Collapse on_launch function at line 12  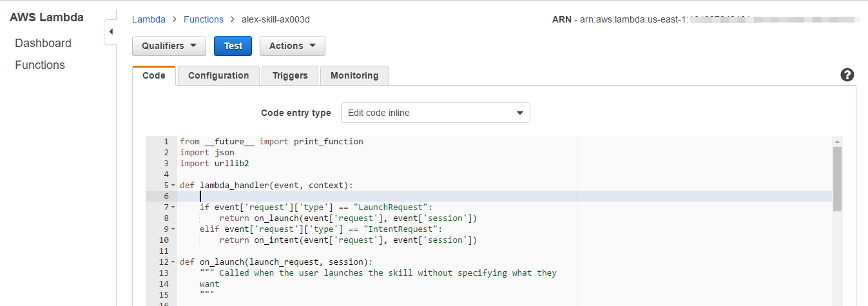(x=173, y=262)
